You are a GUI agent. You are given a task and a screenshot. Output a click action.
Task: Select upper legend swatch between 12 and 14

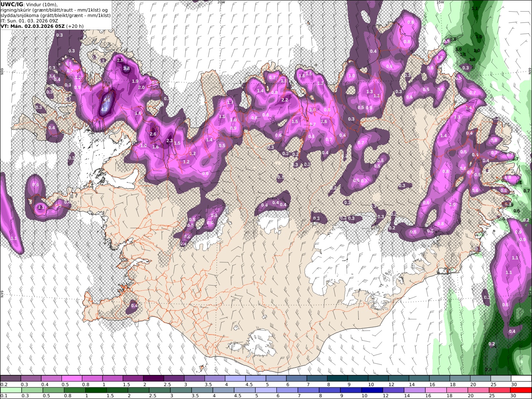coord(399,379)
